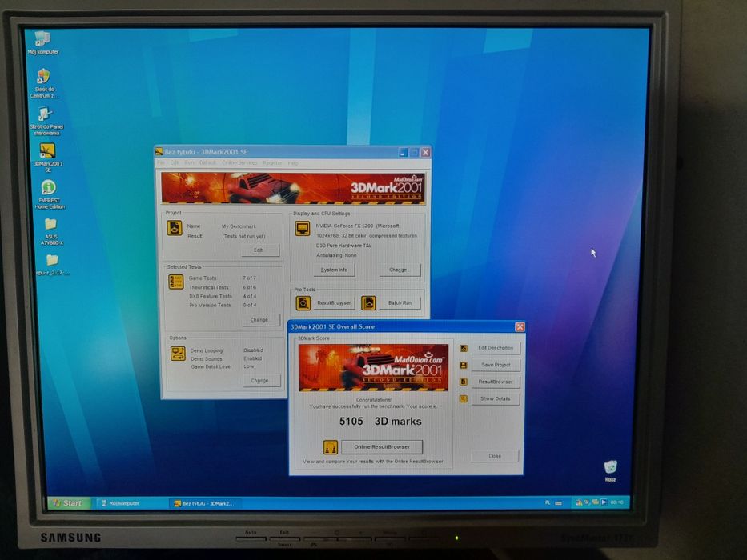This screenshot has height=560, width=747.
Task: Click Edit button in Project section
Action: tap(259, 250)
